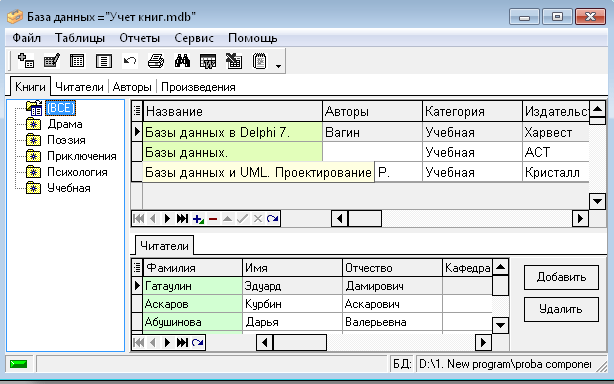Open the Помощь menu
The width and height of the screenshot is (614, 384).
coord(253,38)
